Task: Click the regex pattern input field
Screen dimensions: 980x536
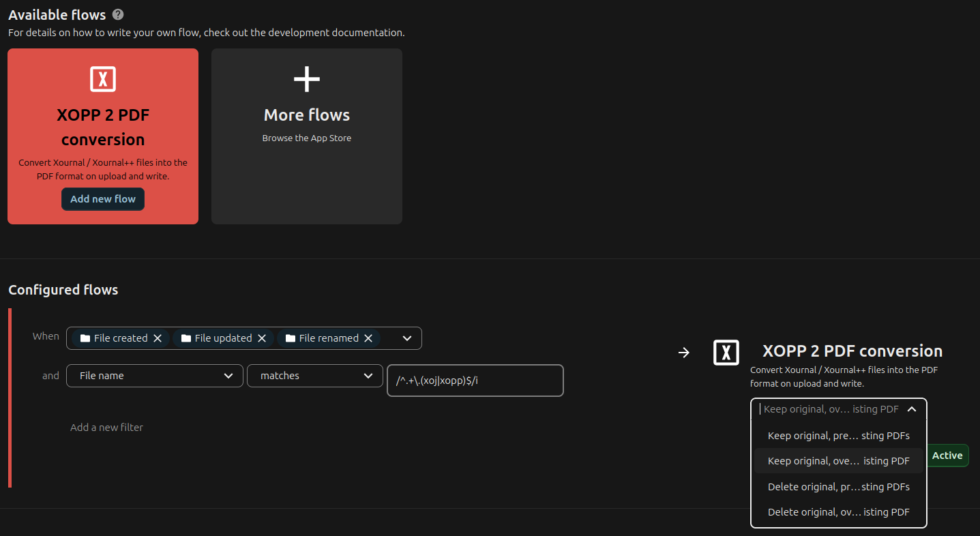Action: [x=475, y=381]
